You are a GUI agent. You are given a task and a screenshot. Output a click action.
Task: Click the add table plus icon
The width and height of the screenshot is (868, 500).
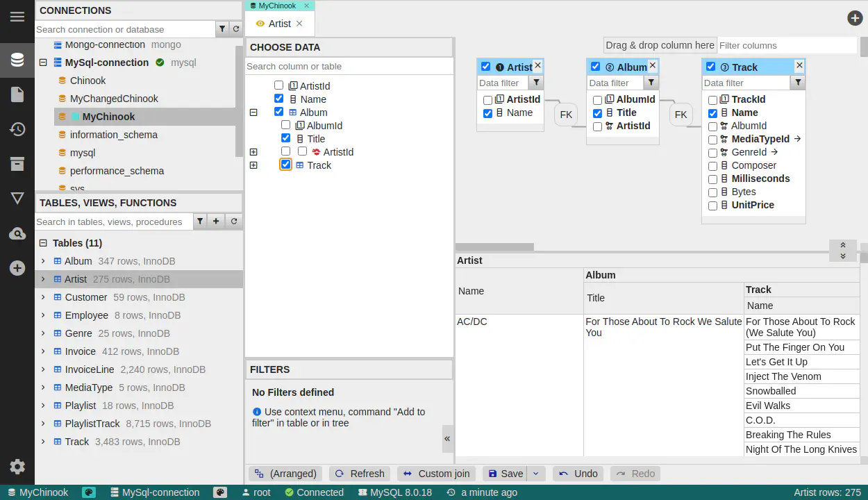click(216, 222)
